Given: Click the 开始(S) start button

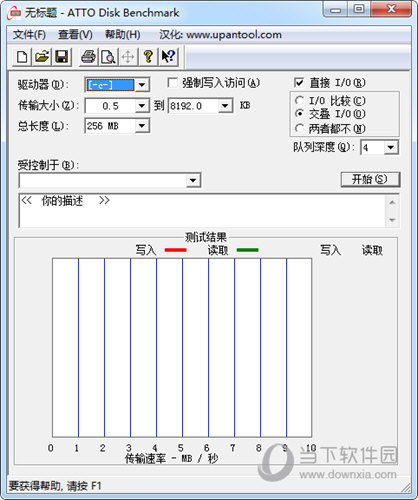Looking at the screenshot, I should coord(370,179).
